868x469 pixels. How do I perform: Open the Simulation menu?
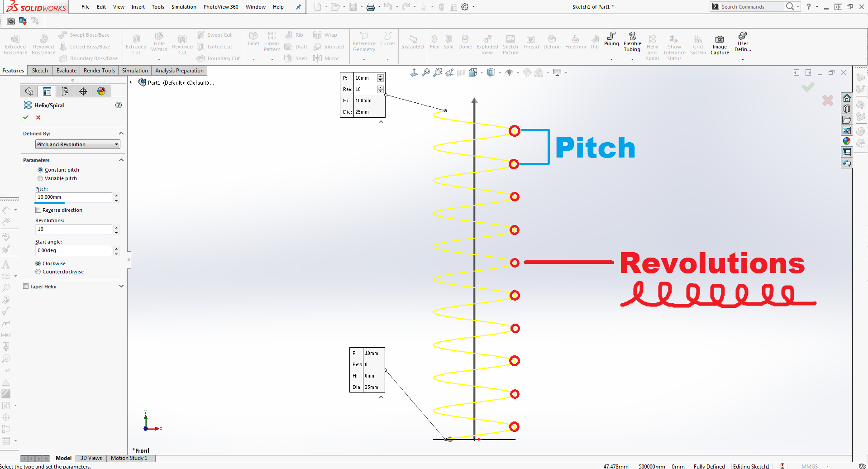tap(183, 7)
